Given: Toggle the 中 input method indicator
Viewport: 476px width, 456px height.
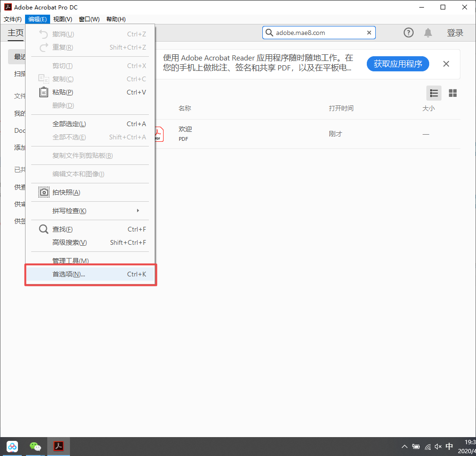Looking at the screenshot, I should click(x=449, y=446).
